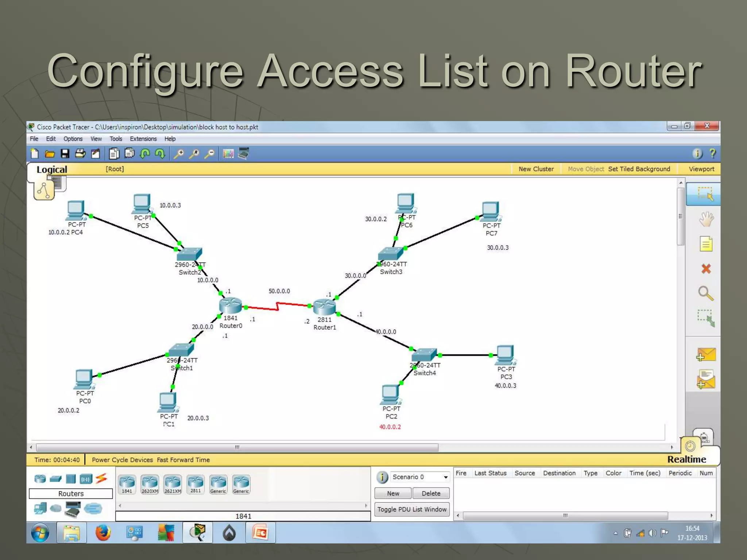Click the Zoom Out magnifier icon

click(x=209, y=154)
